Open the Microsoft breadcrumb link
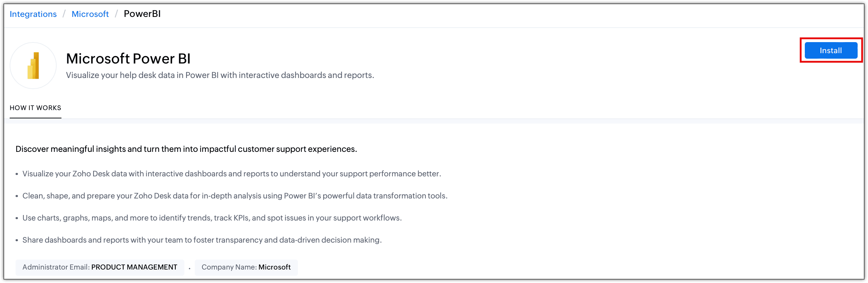 [x=90, y=14]
